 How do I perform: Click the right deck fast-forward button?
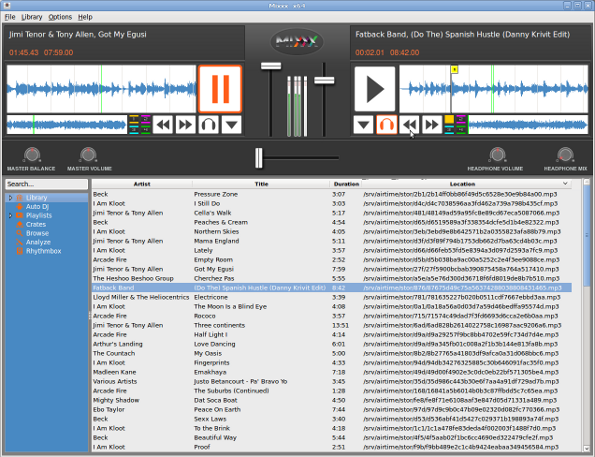[432, 124]
